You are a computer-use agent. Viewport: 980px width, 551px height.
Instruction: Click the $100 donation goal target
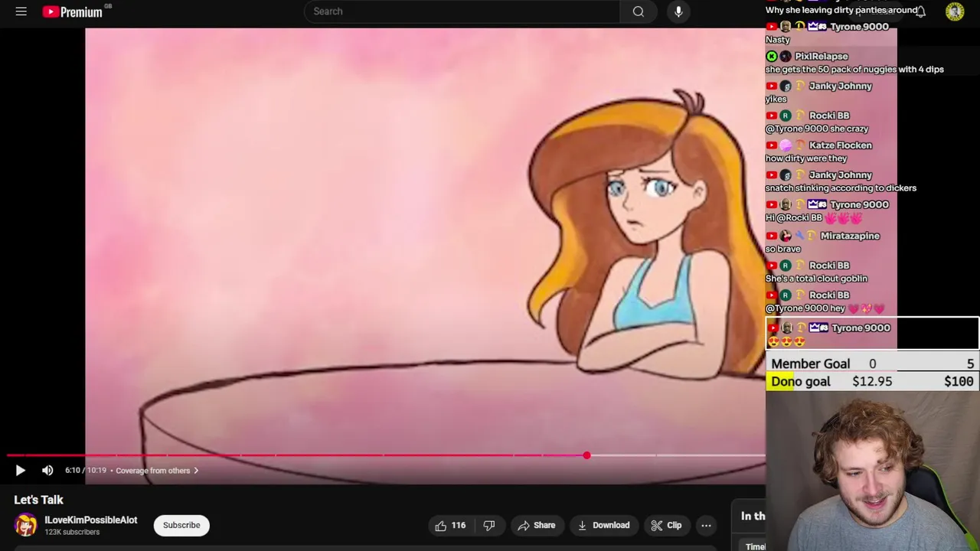point(959,381)
